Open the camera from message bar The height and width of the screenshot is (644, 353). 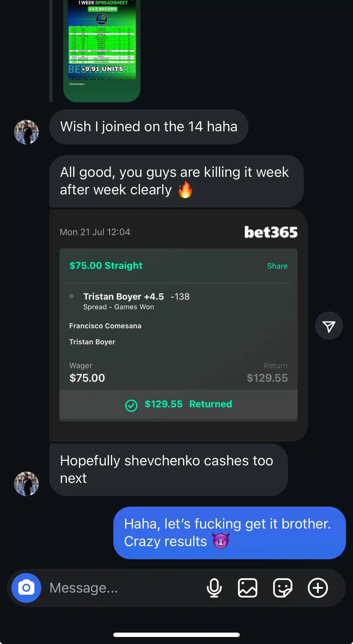pos(26,588)
